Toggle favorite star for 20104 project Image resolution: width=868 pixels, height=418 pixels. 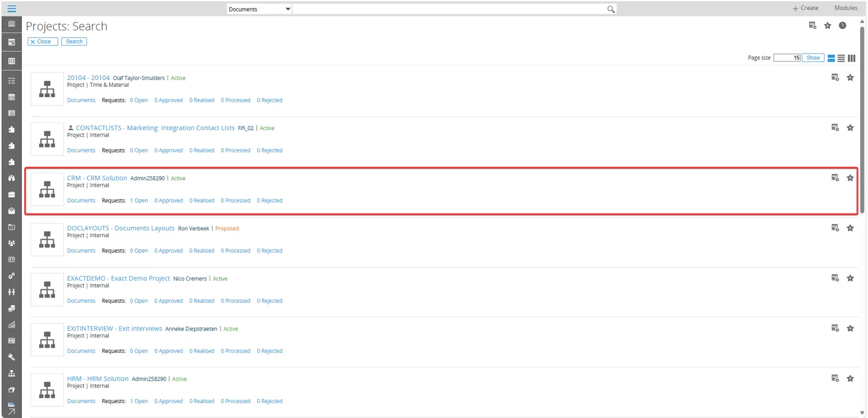(850, 78)
